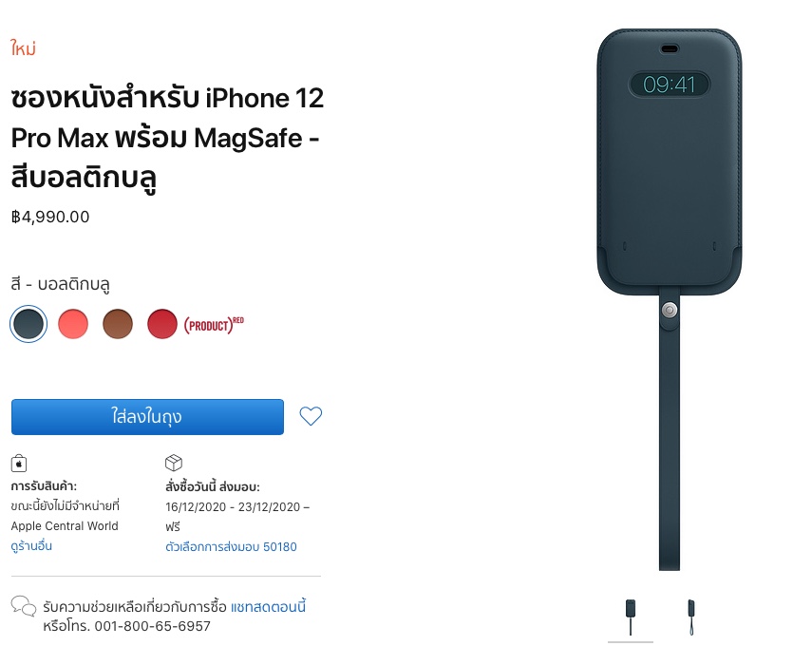Click the ฿4,990.00 price text

point(50,217)
